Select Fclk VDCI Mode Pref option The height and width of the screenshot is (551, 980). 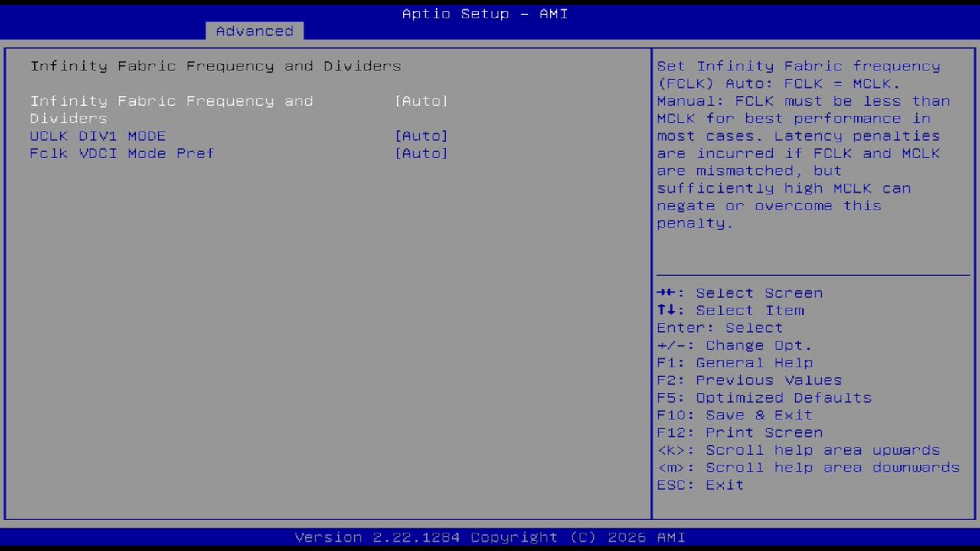(122, 154)
